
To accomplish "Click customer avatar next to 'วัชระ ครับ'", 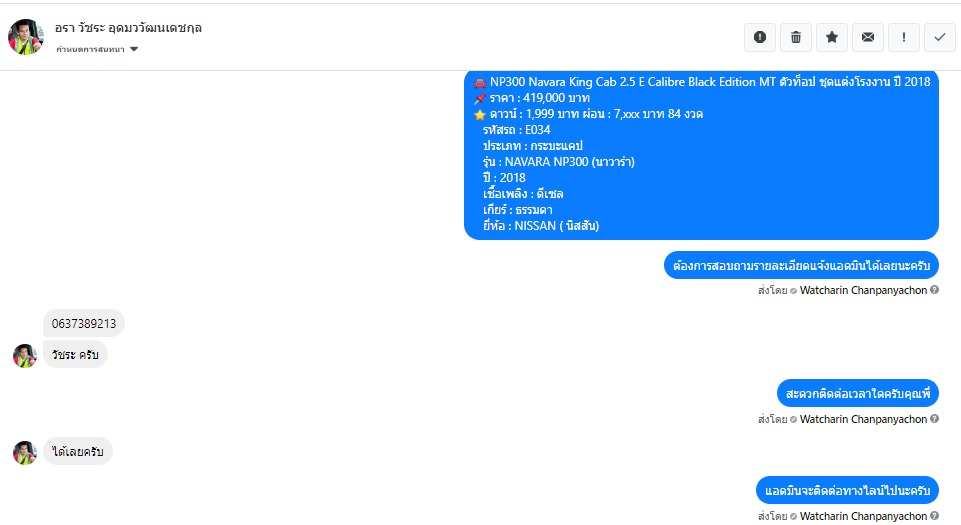I will pyautogui.click(x=25, y=356).
